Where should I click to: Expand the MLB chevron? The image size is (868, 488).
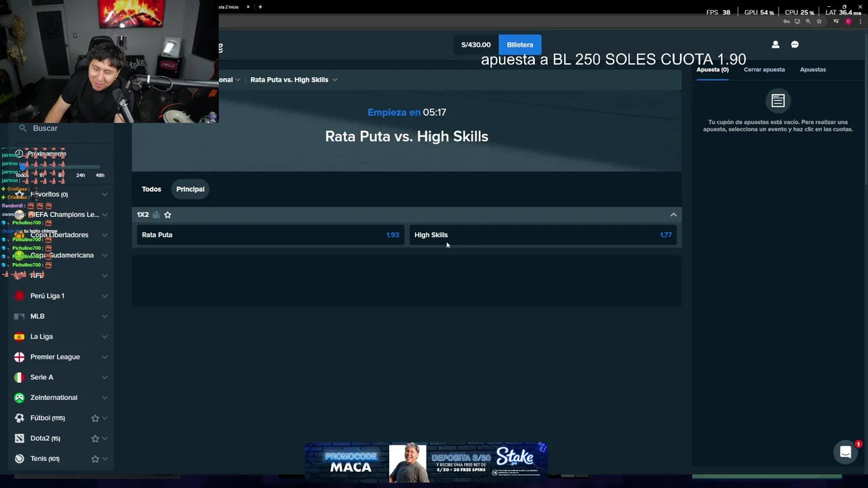[x=104, y=317]
